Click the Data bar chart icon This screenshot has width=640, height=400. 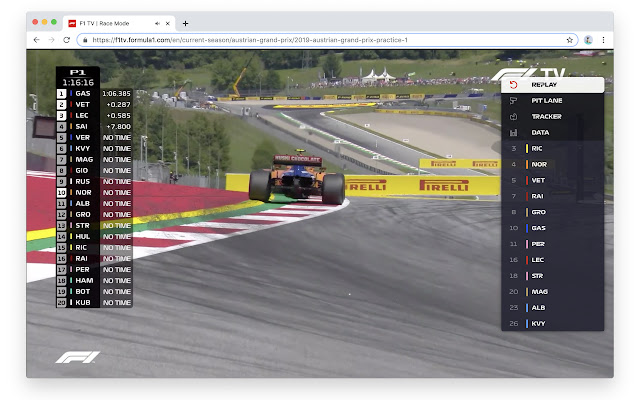point(513,133)
